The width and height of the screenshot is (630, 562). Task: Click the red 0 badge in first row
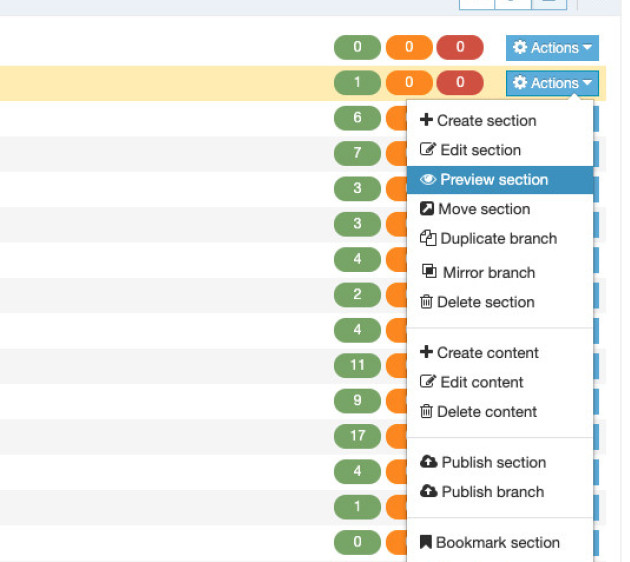pyautogui.click(x=460, y=48)
